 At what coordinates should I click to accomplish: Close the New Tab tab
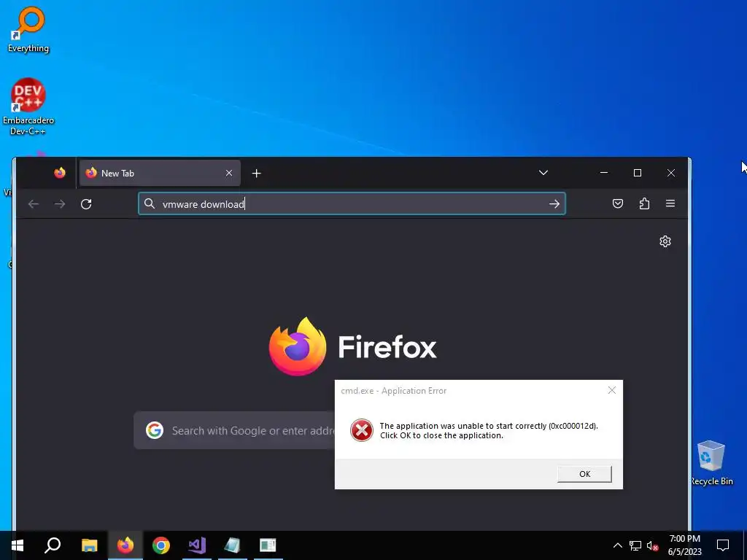click(x=229, y=173)
